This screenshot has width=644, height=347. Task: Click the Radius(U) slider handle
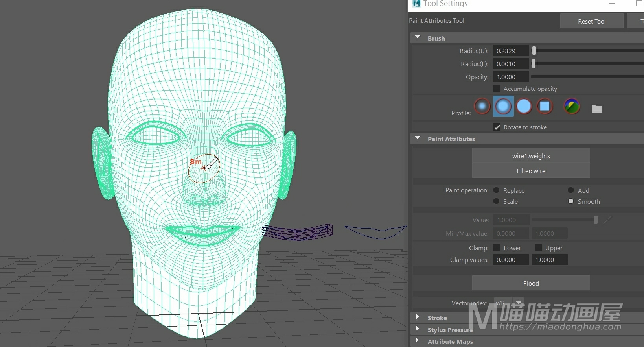point(534,51)
